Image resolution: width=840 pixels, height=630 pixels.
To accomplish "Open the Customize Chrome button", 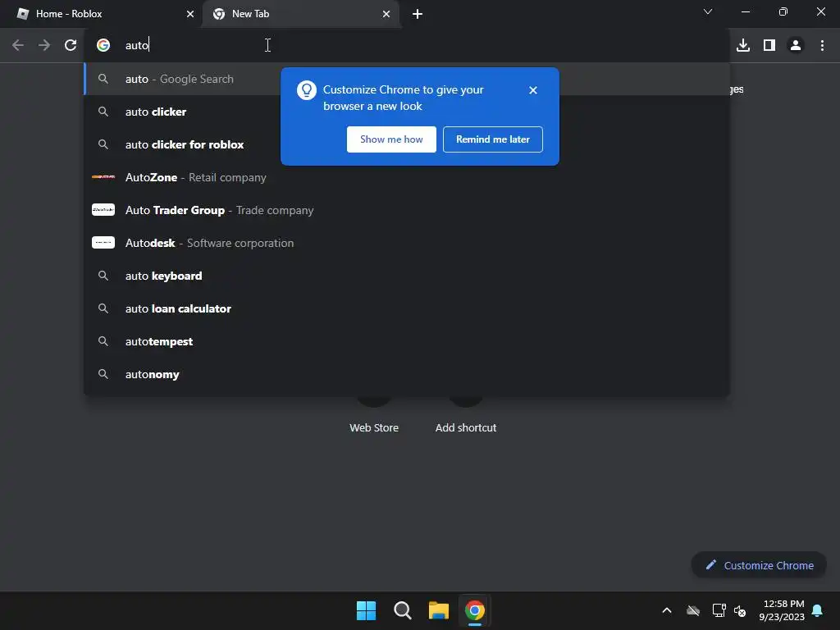I will pos(759,565).
